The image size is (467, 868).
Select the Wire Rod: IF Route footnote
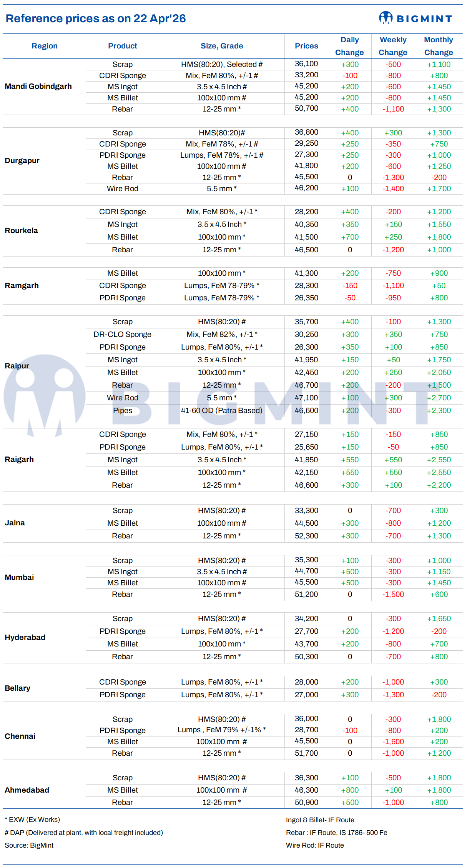click(x=315, y=845)
